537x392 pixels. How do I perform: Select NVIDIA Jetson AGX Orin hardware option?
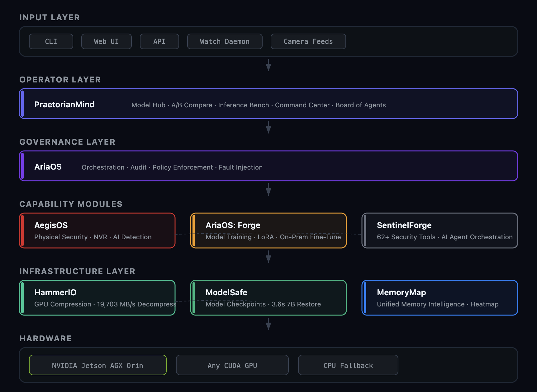coord(97,365)
